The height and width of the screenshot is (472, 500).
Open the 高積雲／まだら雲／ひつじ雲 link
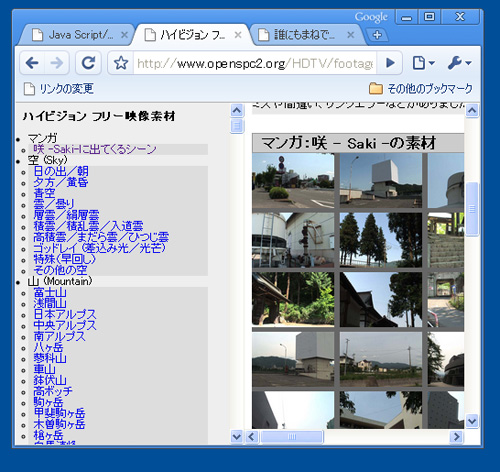(101, 237)
